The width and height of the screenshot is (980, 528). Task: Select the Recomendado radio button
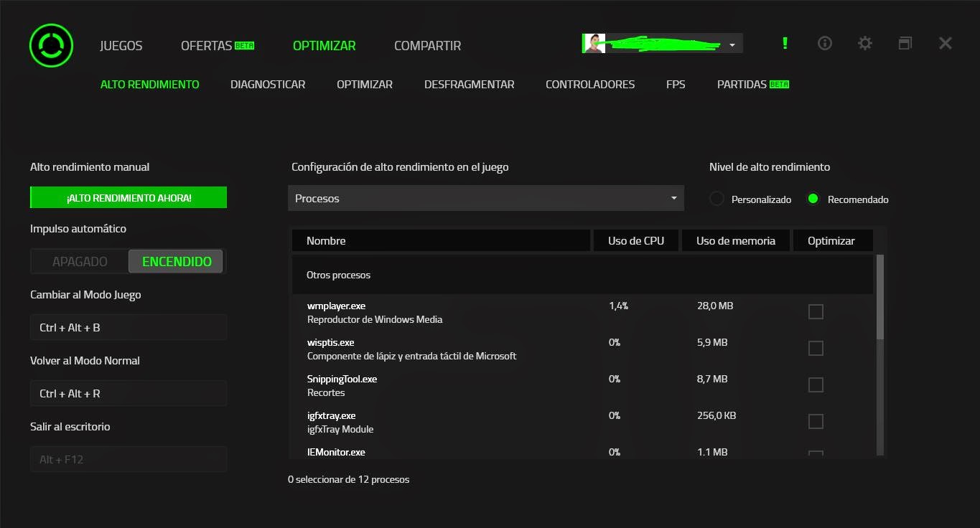coord(812,199)
